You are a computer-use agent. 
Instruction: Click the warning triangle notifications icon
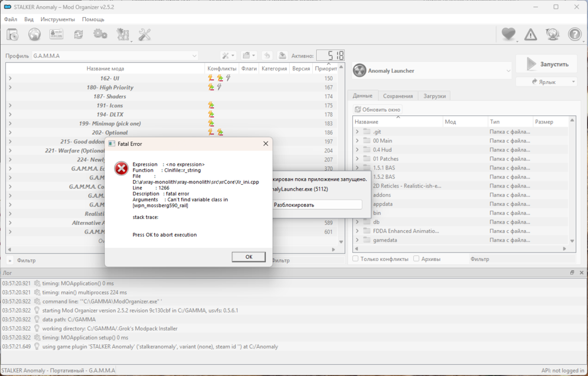click(x=530, y=35)
